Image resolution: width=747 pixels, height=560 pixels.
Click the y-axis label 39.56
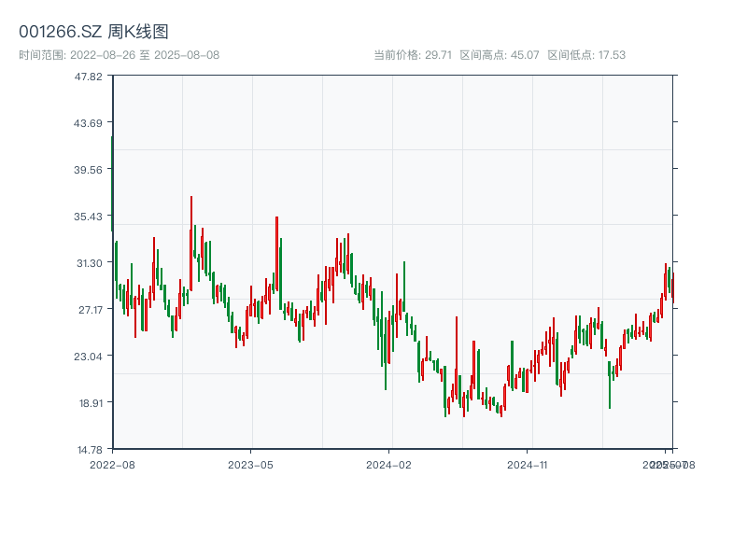[88, 170]
